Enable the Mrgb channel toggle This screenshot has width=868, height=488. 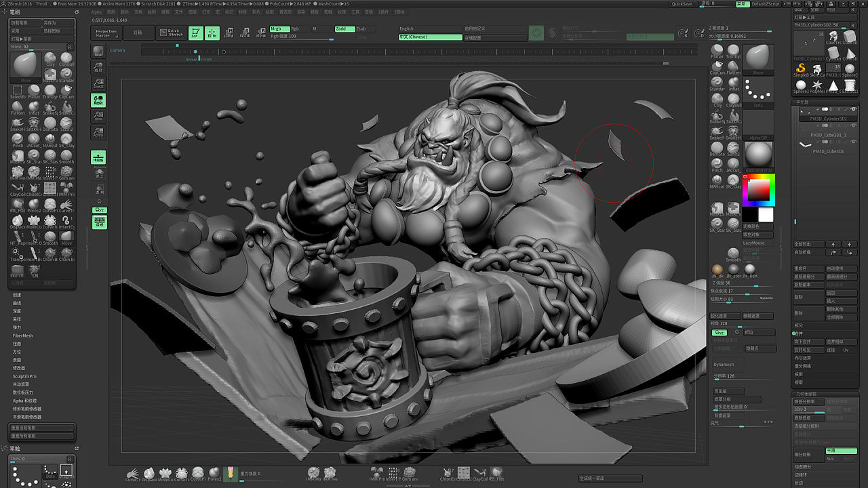point(279,29)
